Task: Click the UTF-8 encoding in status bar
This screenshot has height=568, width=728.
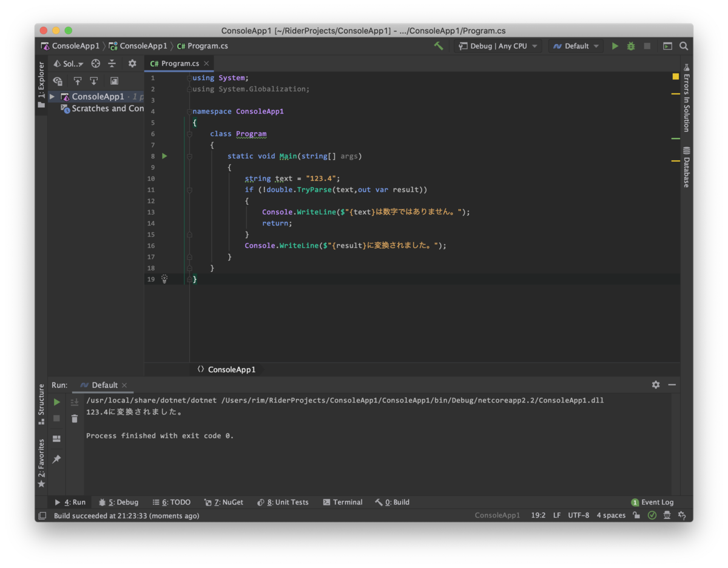Action: (x=578, y=515)
